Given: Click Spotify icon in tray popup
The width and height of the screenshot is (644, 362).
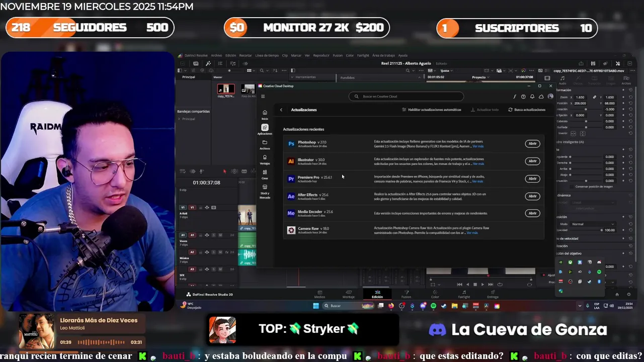Looking at the screenshot, I should tap(599, 272).
